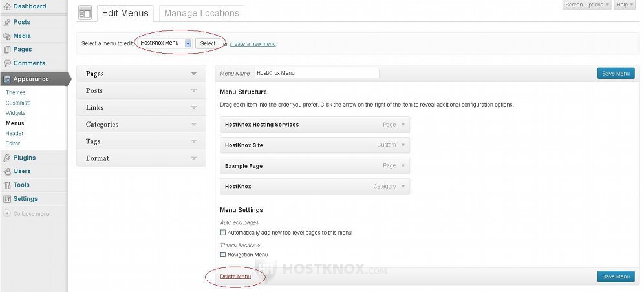This screenshot has width=644, height=292.
Task: Switch to the Edit Menus tab
Action: coord(125,13)
